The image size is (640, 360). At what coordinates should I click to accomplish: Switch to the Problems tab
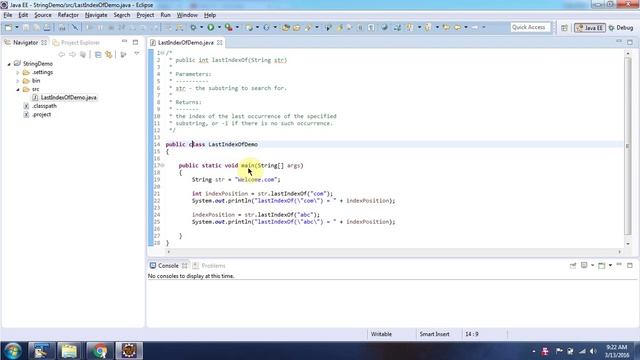tap(209, 266)
